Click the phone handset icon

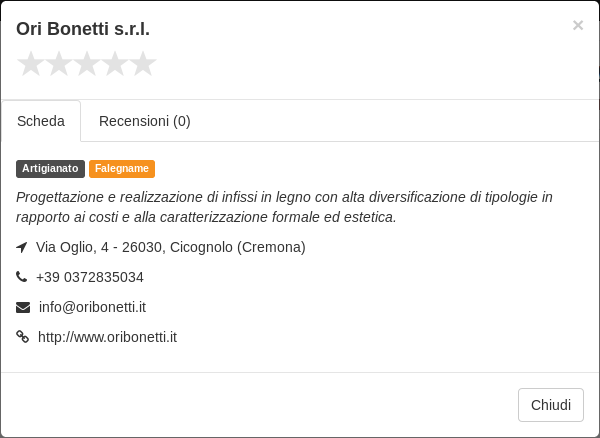[x=21, y=276]
